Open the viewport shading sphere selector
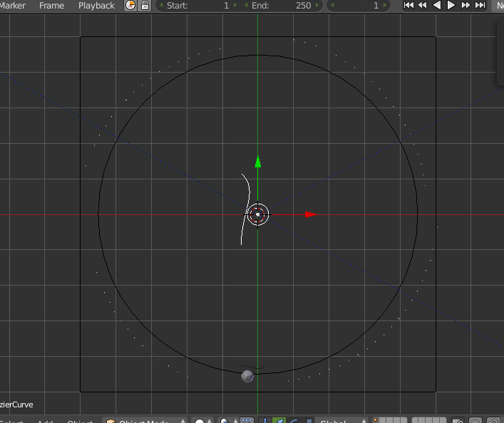Viewport: 504px width, 423px height. click(x=202, y=421)
